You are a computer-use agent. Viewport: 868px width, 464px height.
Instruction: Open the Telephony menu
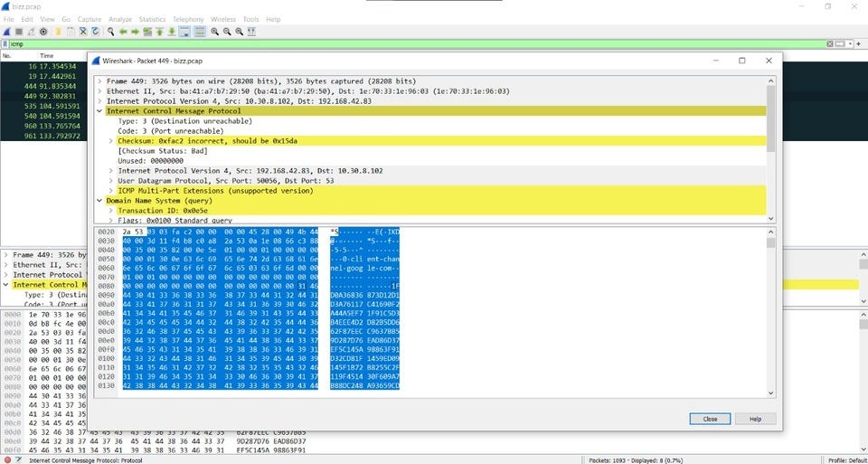pyautogui.click(x=188, y=19)
